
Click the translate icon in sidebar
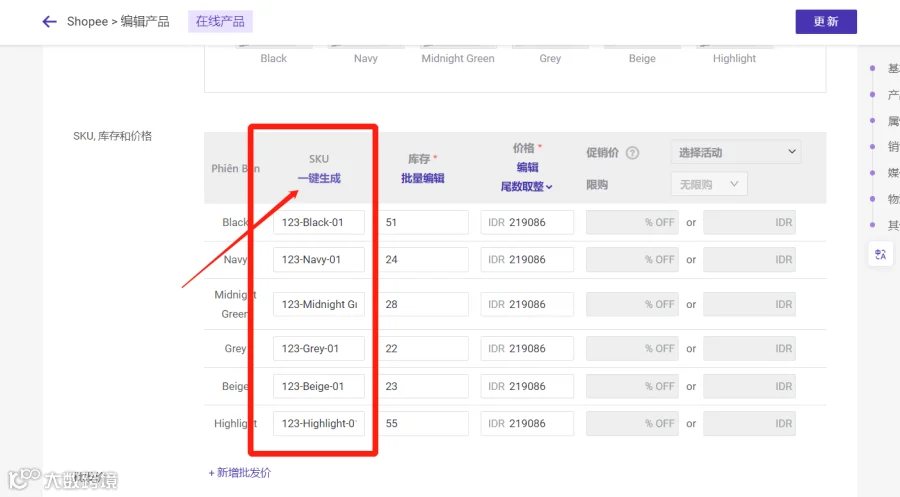[x=880, y=254]
